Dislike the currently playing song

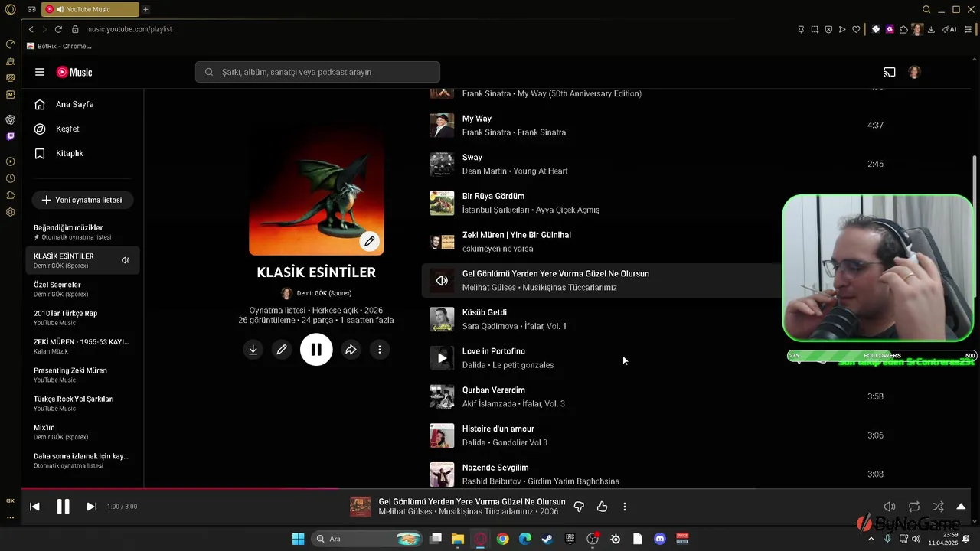point(579,507)
